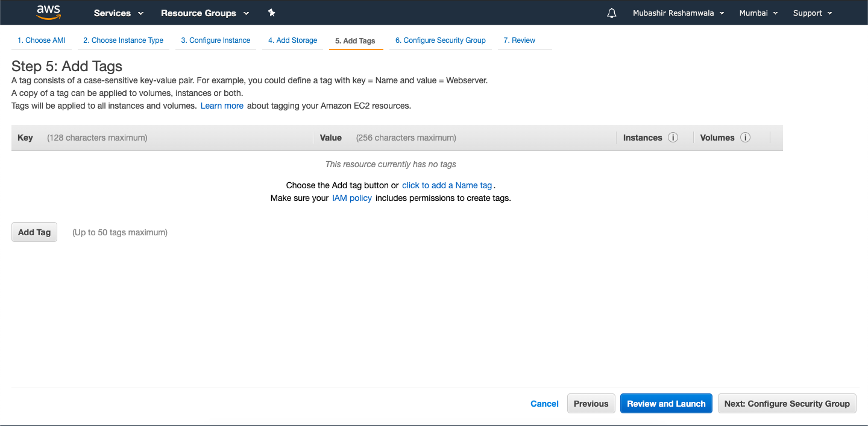Click Next: Configure Security Group button

pyautogui.click(x=787, y=404)
